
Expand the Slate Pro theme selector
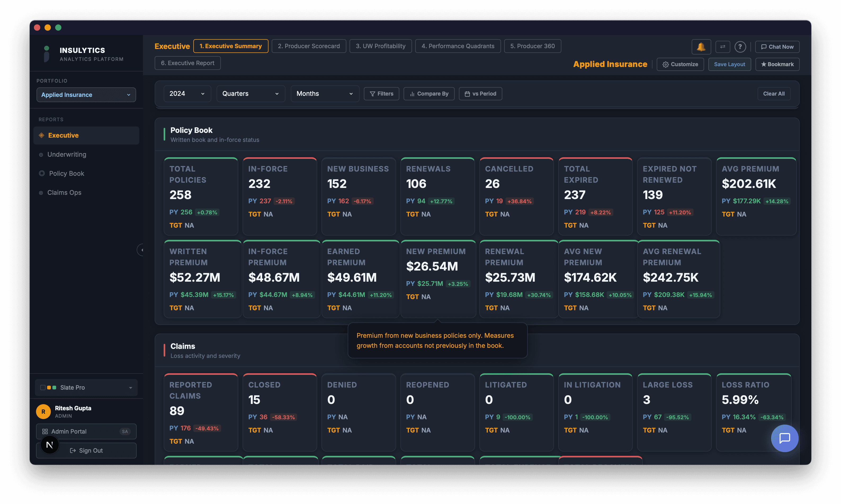(x=86, y=388)
